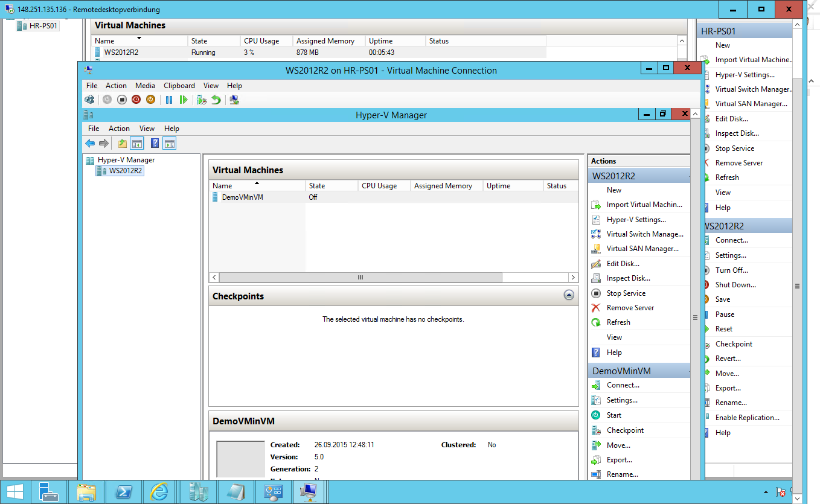The width and height of the screenshot is (820, 504).
Task: Sort background VM list by Uptime column
Action: 394,41
